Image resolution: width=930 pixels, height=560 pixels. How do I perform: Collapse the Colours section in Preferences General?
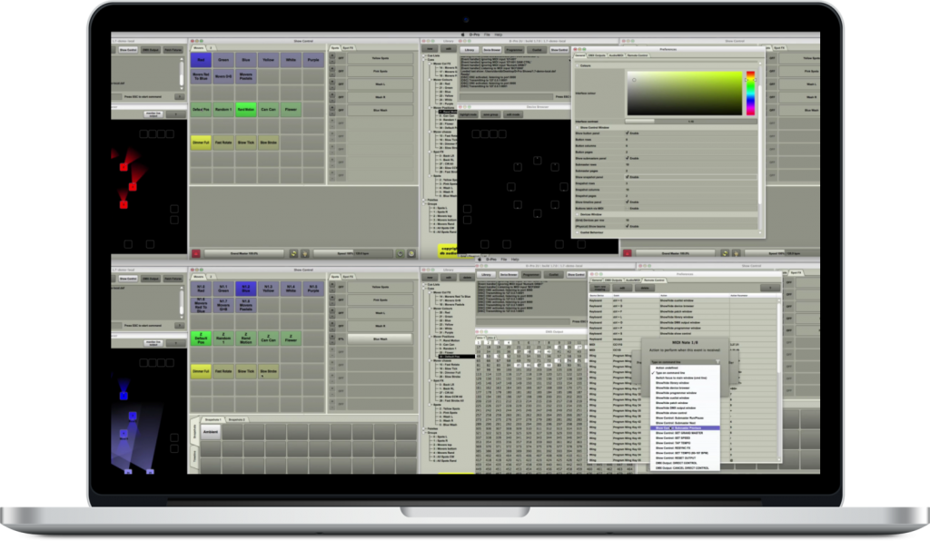(x=577, y=65)
